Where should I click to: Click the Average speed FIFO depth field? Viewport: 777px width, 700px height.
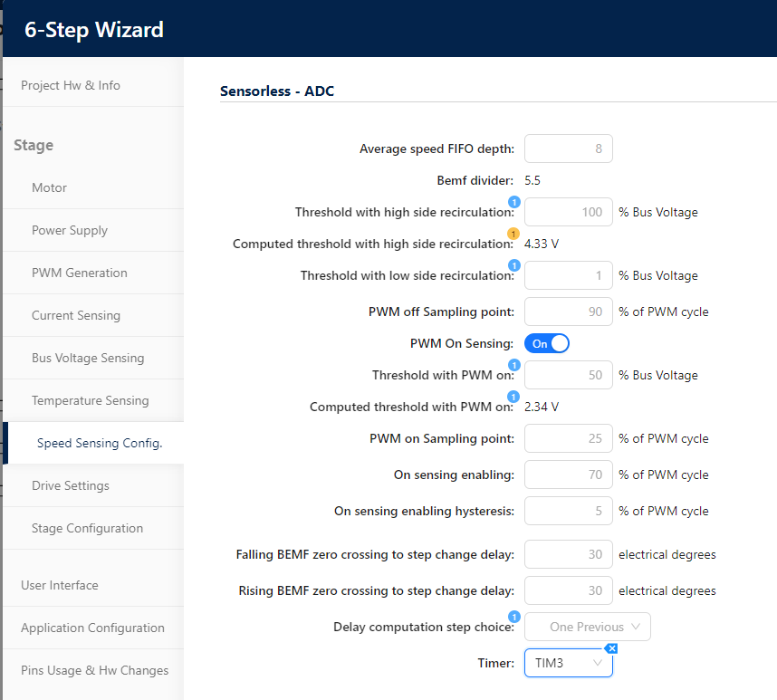(568, 148)
